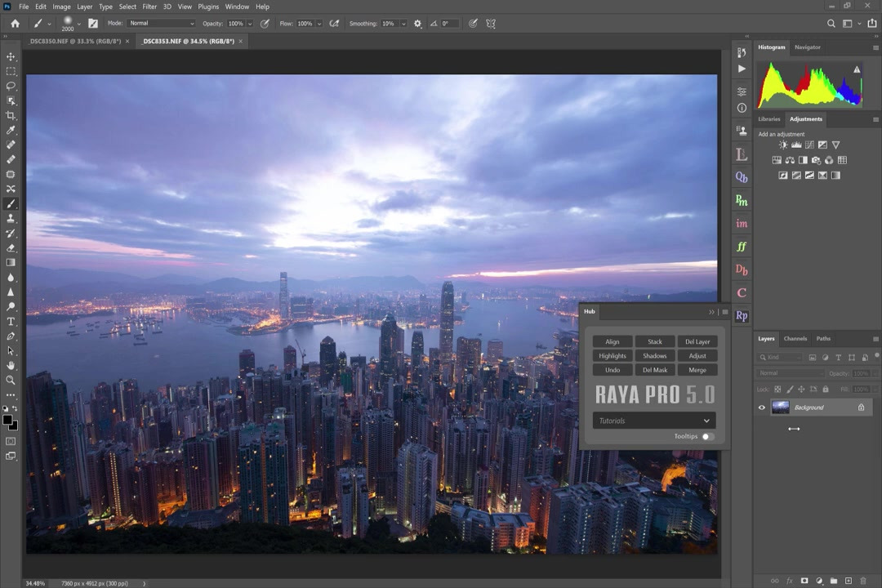
Task: Open brush smoothing options gear
Action: tap(418, 24)
